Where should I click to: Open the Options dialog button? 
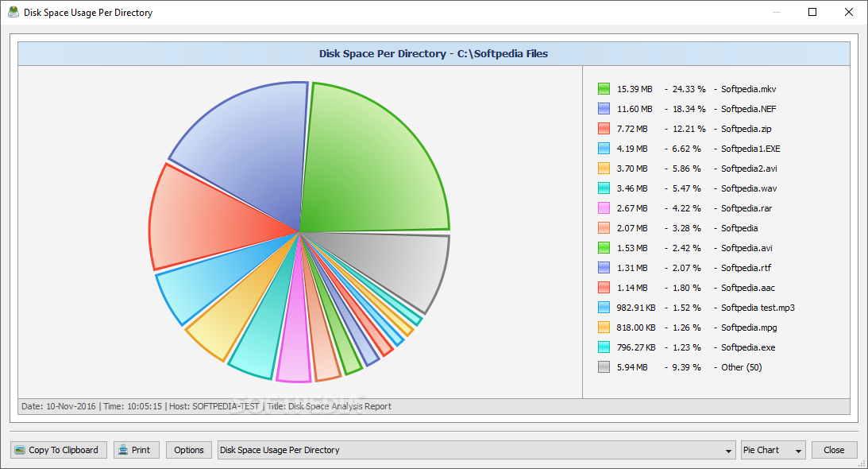coord(189,450)
